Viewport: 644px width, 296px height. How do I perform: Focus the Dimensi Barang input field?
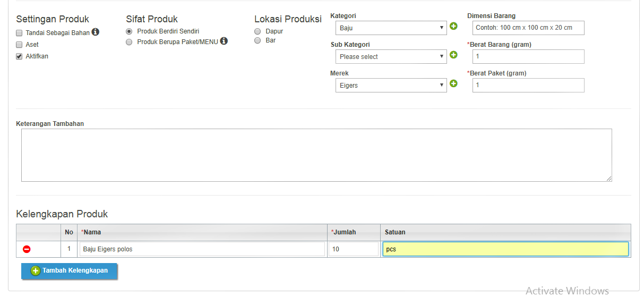tap(528, 28)
